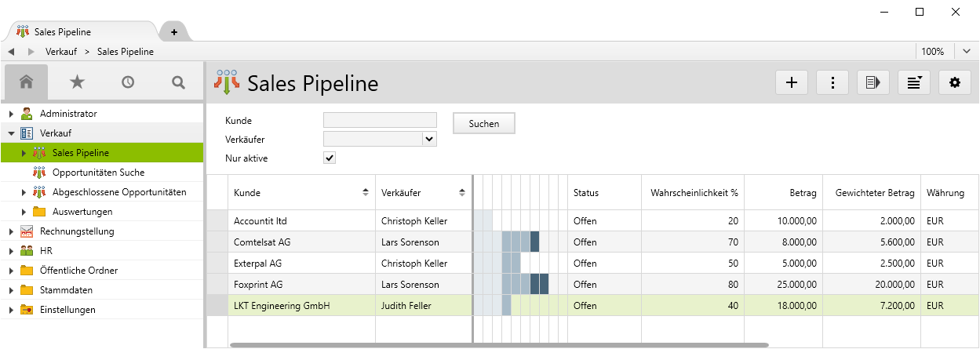Open a new tab with plus
980x349 pixels.
pos(174,32)
